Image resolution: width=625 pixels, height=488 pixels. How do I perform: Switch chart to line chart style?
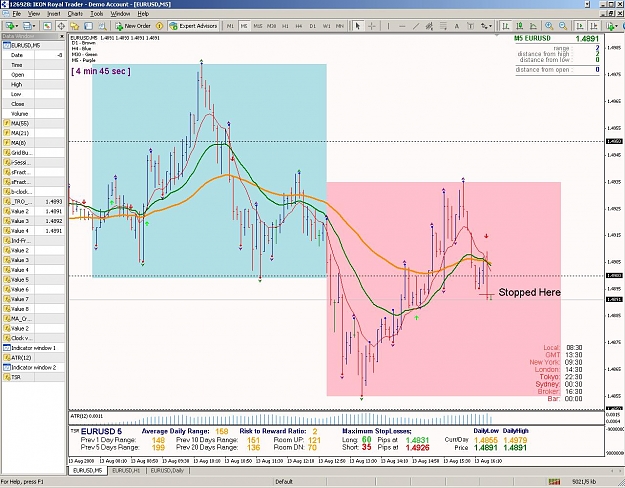click(x=533, y=26)
